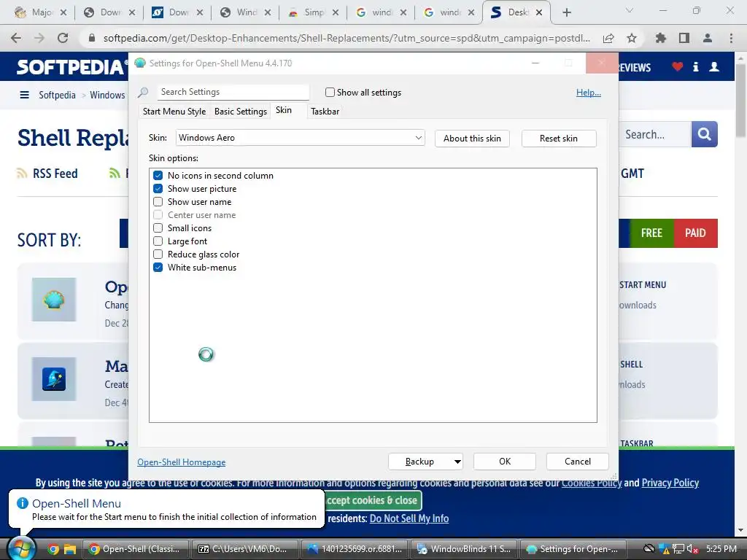Viewport: 747px width, 560px height.
Task: Open the Skin dropdown showing Windows Aero
Action: click(300, 138)
